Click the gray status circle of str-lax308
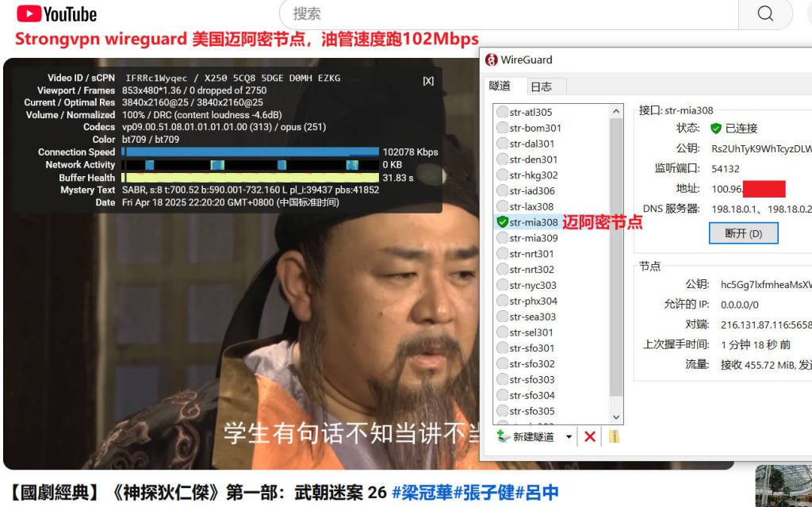The height and width of the screenshot is (507, 812). [502, 206]
